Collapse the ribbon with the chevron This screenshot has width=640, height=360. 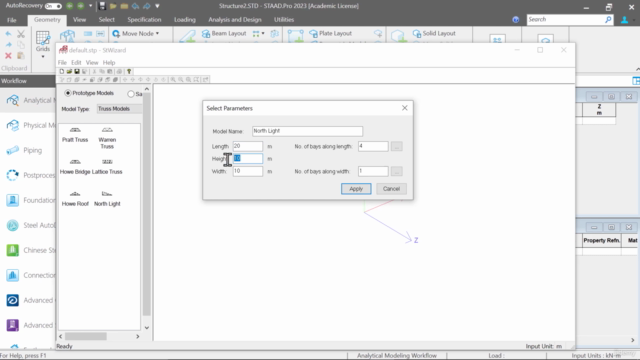(x=637, y=69)
